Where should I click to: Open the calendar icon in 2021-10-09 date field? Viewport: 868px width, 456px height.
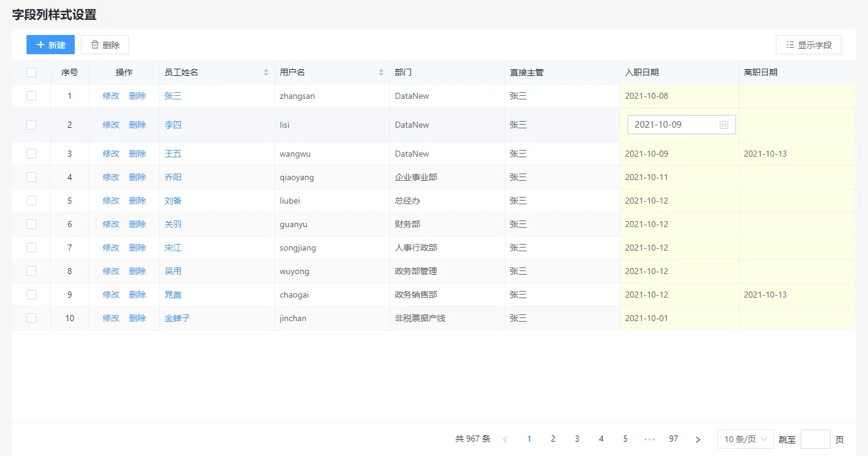click(x=724, y=125)
